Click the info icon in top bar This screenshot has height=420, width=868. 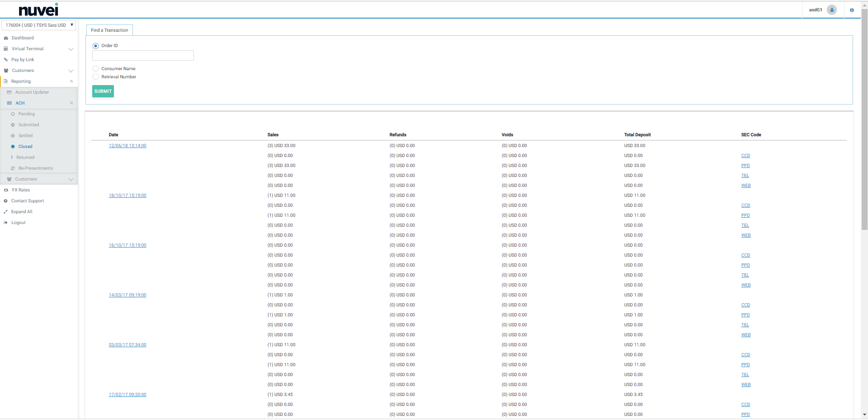(852, 10)
